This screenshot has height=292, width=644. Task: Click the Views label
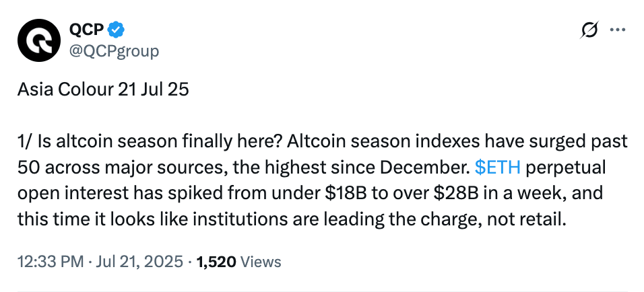click(261, 262)
